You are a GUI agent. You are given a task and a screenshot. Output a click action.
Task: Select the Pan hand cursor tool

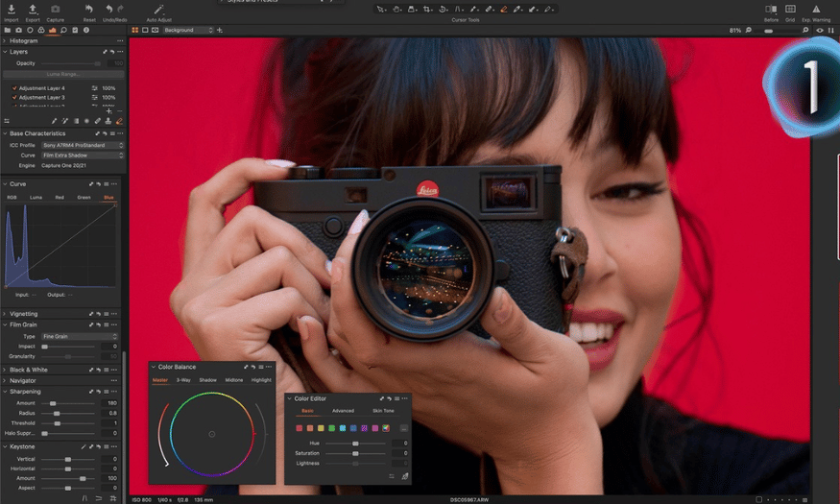[396, 9]
